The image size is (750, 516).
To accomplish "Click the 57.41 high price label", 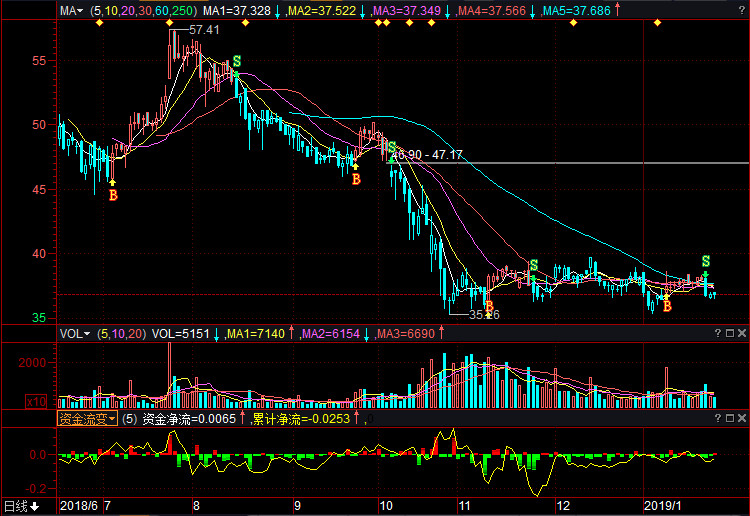I will [x=202, y=30].
